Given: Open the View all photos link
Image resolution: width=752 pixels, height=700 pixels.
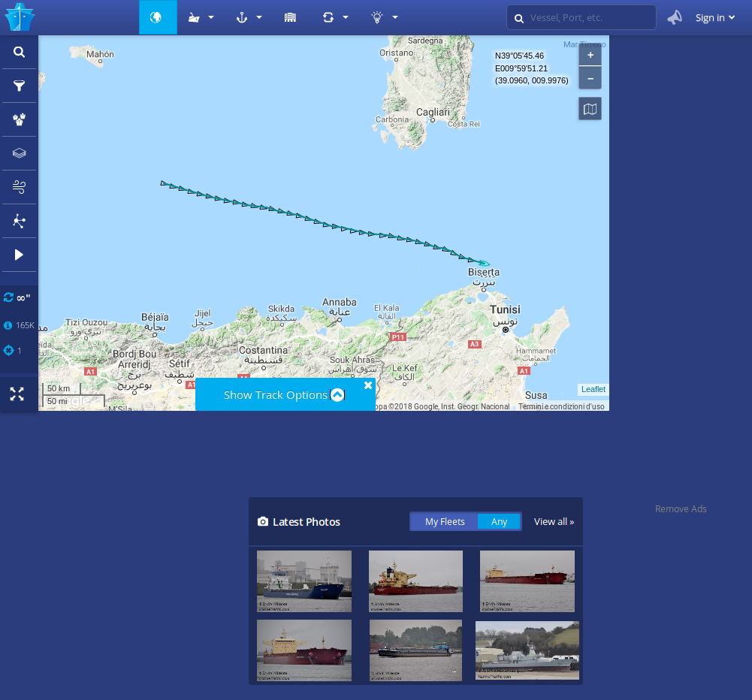Looking at the screenshot, I should click(554, 521).
